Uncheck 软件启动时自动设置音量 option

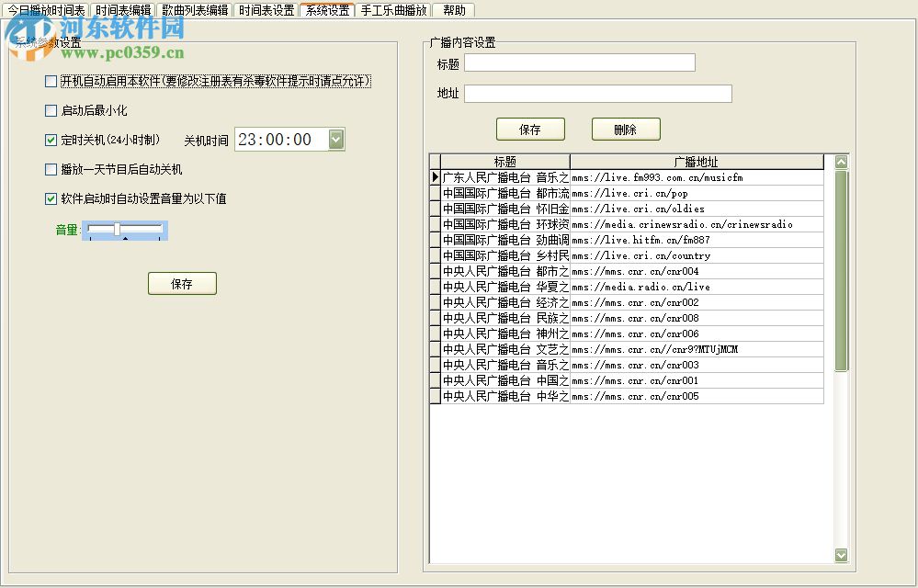(51, 199)
